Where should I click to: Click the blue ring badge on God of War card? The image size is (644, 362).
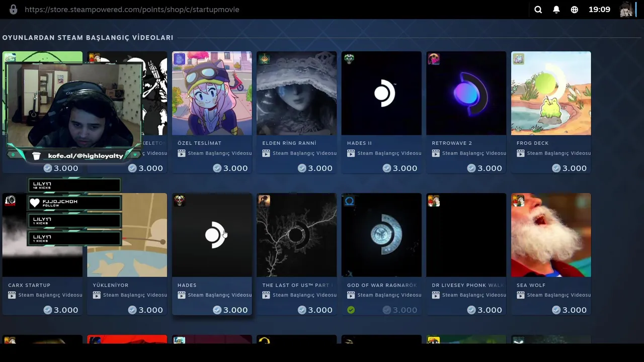(349, 201)
